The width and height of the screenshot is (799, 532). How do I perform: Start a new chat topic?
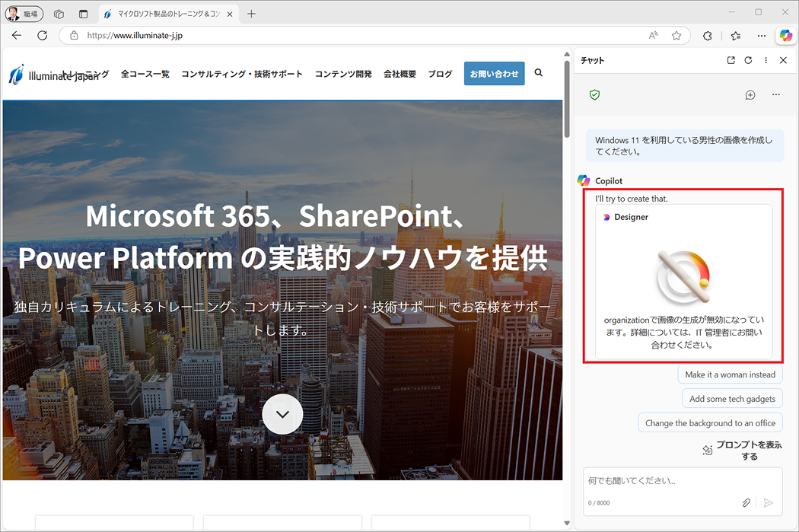point(750,95)
